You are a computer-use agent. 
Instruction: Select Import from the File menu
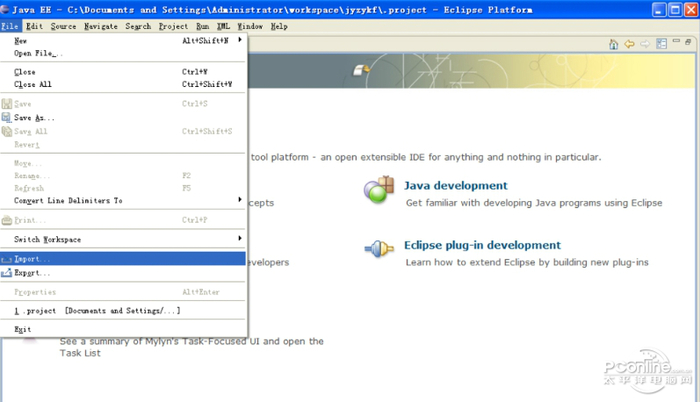[34, 259]
